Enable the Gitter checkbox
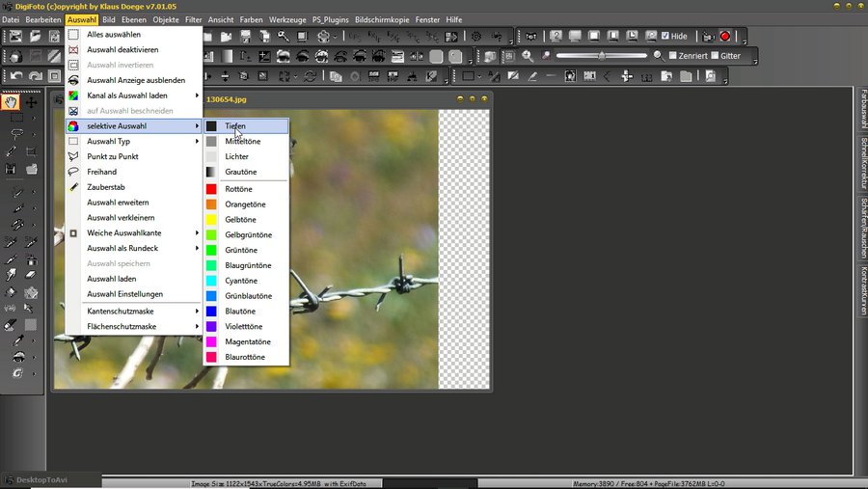The image size is (868, 489). pos(713,56)
